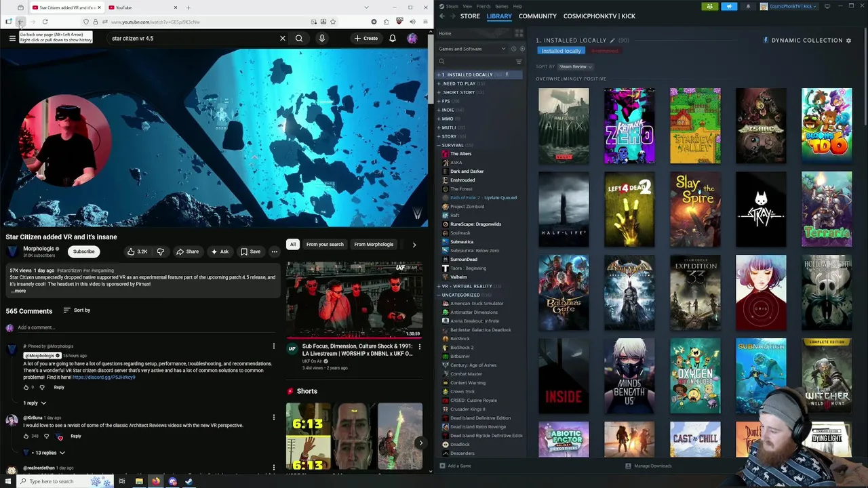Open Steam STORE section

click(x=470, y=16)
